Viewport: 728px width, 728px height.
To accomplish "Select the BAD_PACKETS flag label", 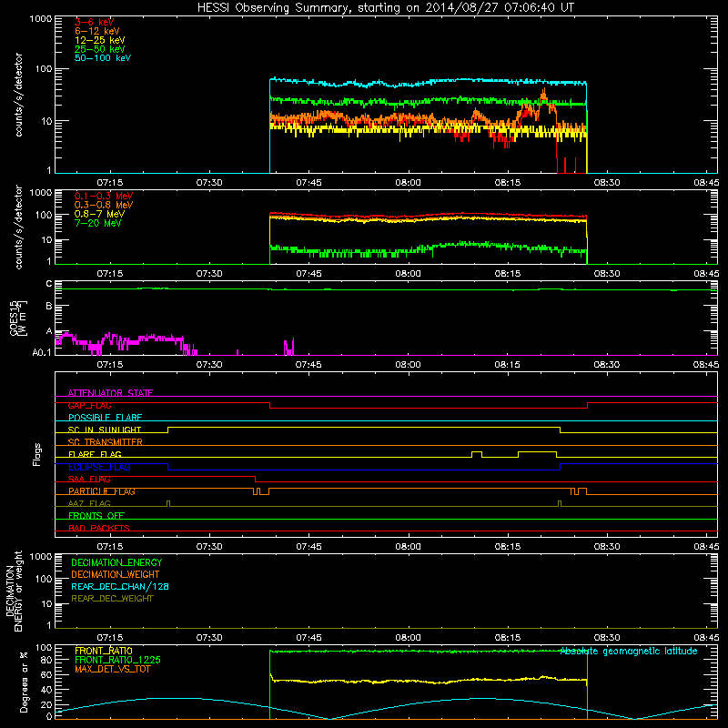I will (x=99, y=528).
